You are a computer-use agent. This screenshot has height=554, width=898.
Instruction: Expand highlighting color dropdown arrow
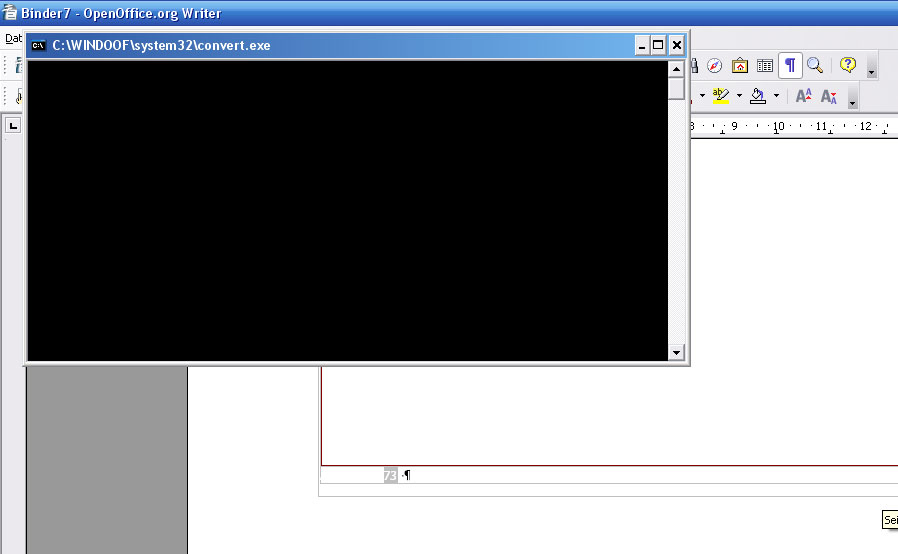point(739,96)
